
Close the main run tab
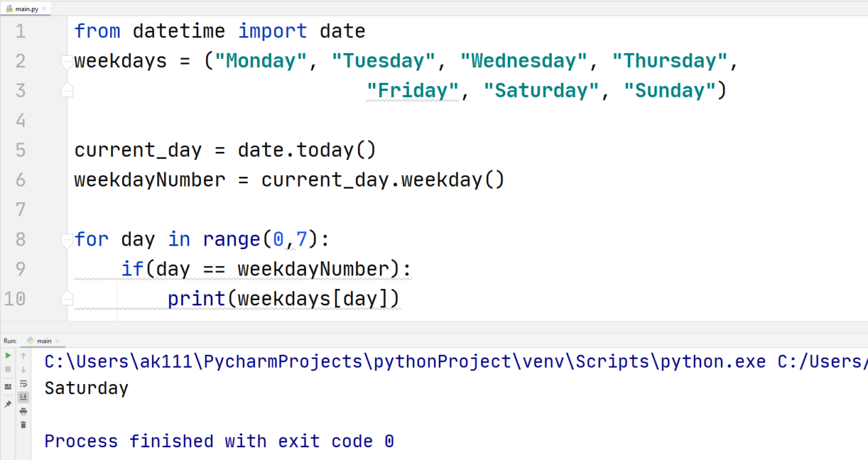click(57, 341)
